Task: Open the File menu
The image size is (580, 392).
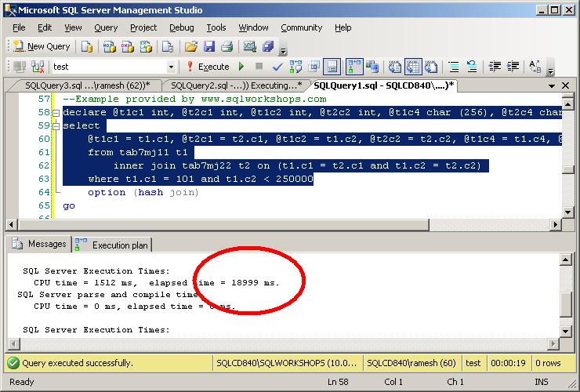Action: coord(19,27)
